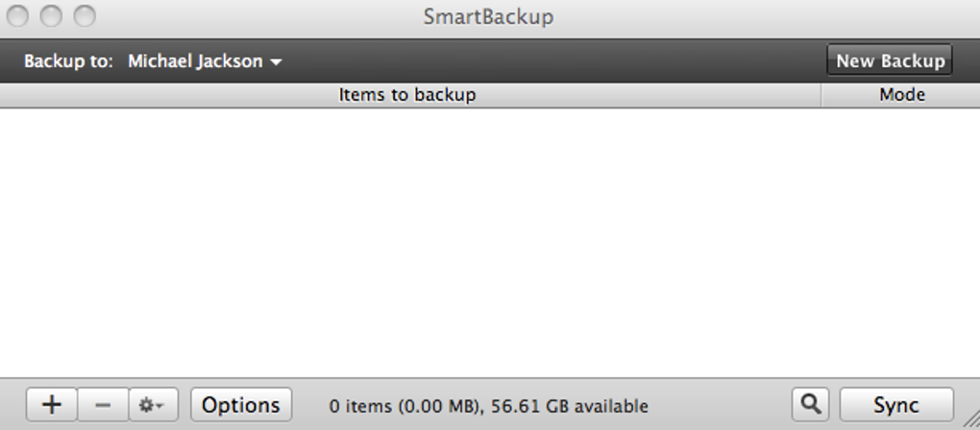Image resolution: width=980 pixels, height=430 pixels.
Task: Start backup with the Sync button
Action: [895, 405]
